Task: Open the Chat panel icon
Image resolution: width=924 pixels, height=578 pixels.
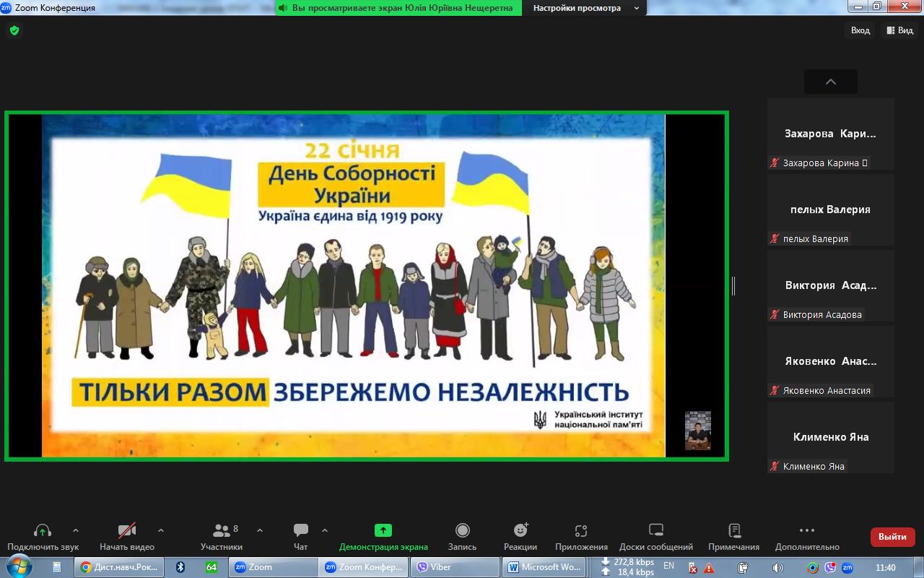Action: click(301, 530)
